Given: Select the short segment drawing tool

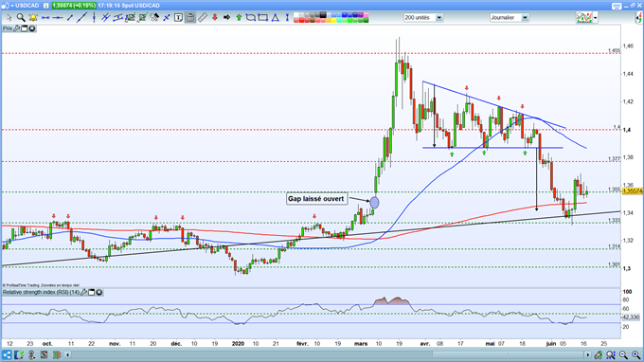Looking at the screenshot, I should click(70, 17).
